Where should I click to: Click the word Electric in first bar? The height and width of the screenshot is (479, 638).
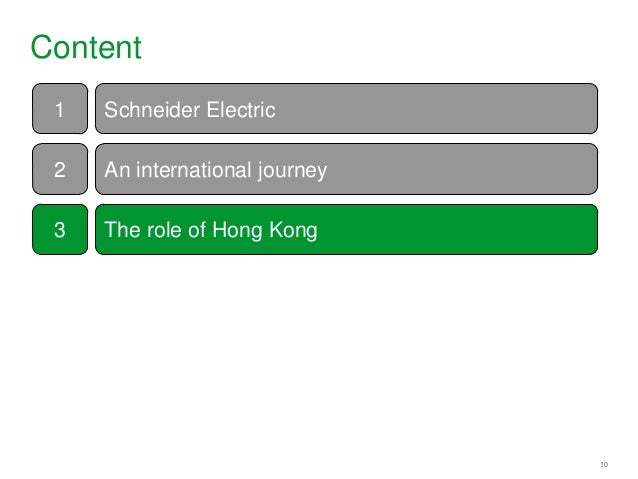point(241,110)
